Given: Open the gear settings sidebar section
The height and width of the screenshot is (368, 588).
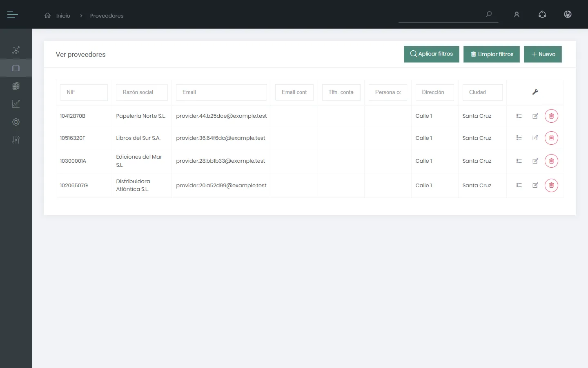Looking at the screenshot, I should click(x=16, y=122).
